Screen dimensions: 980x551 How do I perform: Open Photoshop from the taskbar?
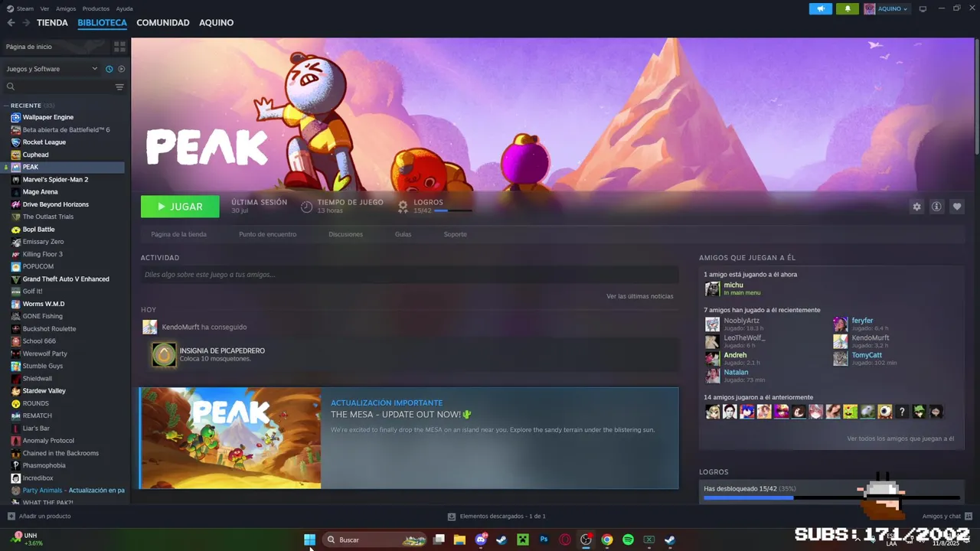(544, 540)
